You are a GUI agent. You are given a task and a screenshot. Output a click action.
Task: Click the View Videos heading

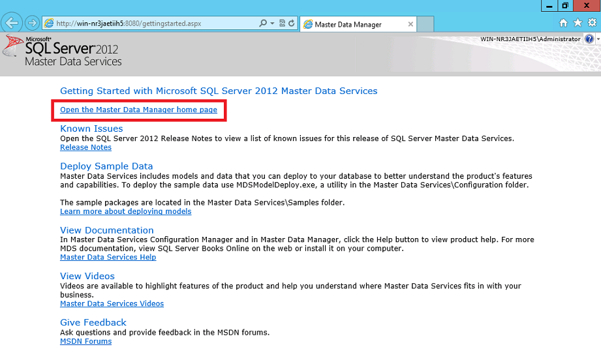(x=87, y=276)
